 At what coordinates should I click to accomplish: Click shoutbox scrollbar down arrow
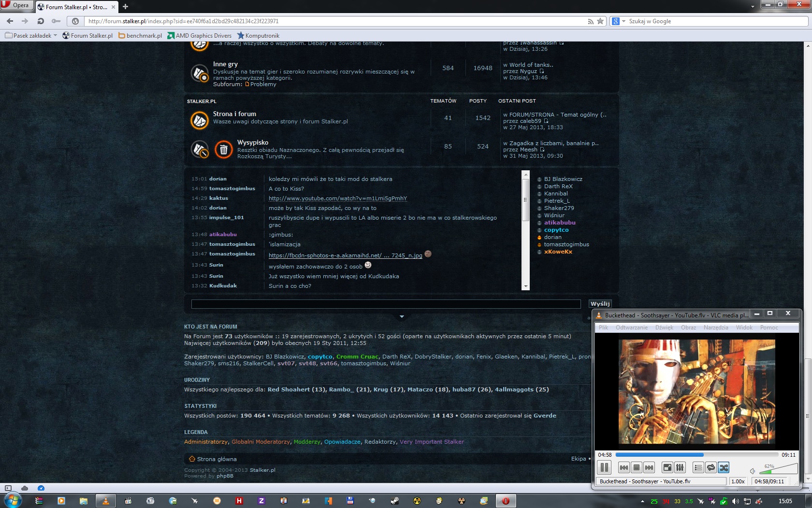(526, 286)
